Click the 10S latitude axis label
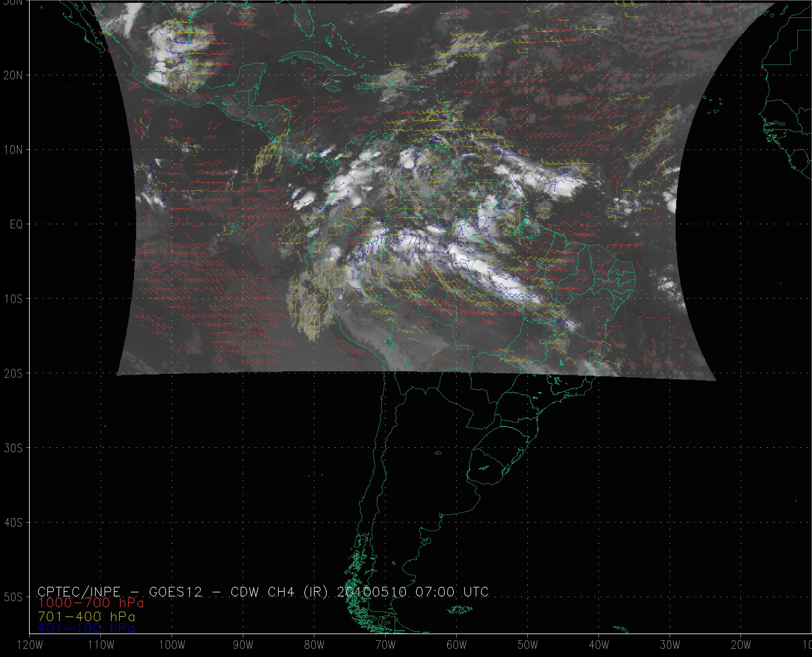Screen dimensions: 812x657 (13, 299)
